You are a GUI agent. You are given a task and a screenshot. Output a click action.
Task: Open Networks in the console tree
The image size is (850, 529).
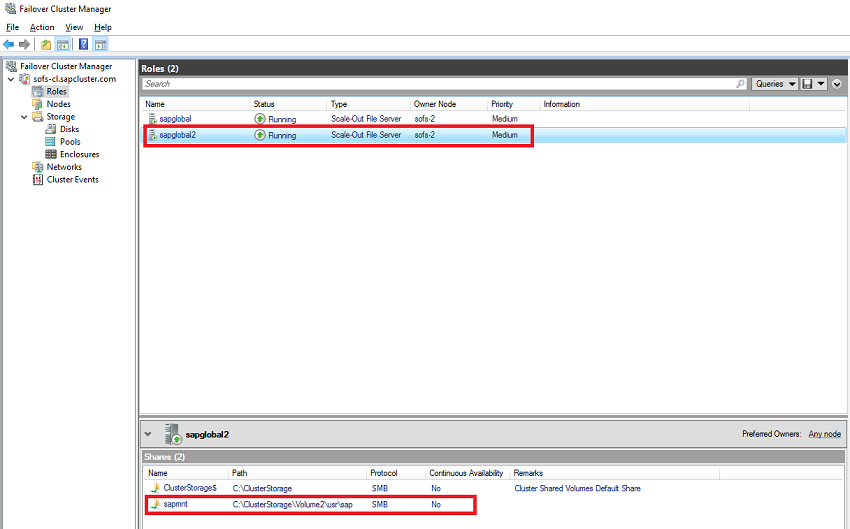pyautogui.click(x=64, y=167)
